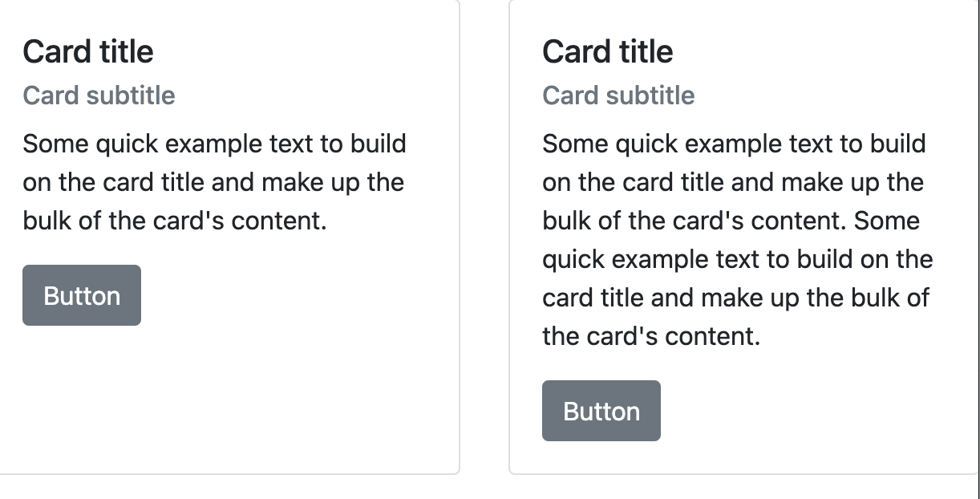Click the example paragraph in the left card
Screen dimensions: 980x499
(x=215, y=182)
